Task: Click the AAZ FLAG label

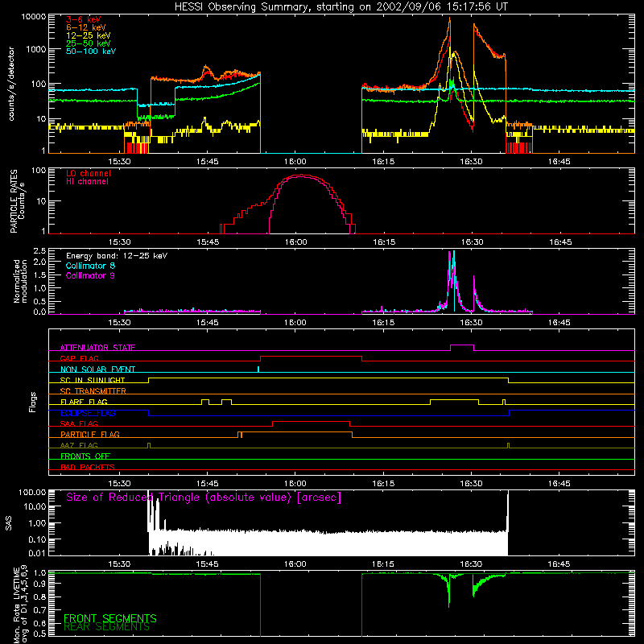Action: point(79,445)
